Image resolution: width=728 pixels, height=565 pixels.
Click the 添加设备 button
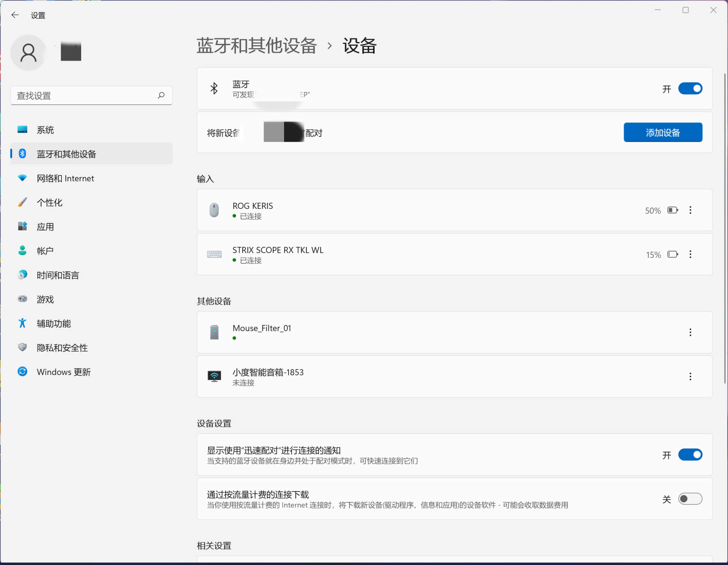663,132
